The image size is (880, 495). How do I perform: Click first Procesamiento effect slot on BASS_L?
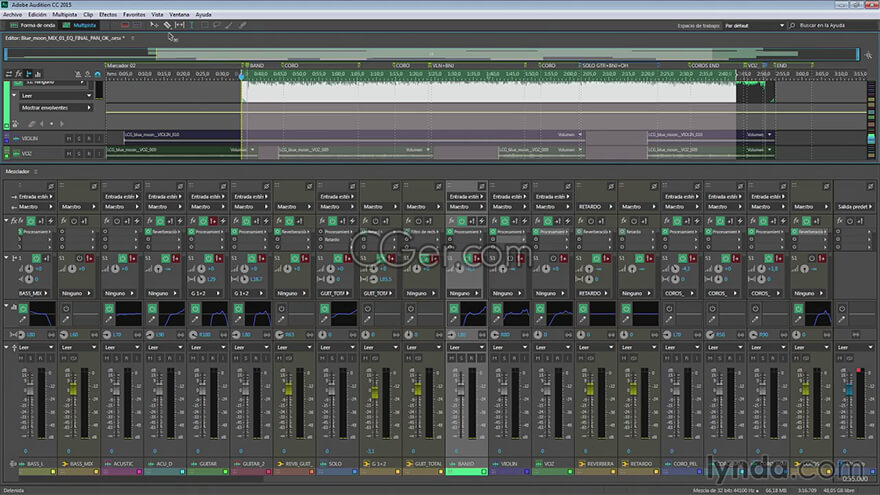[35, 231]
